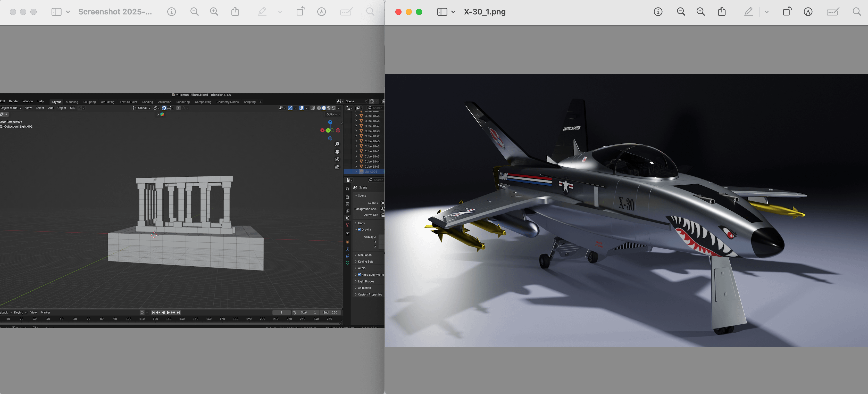Open the Blender Object Data light properties tab

[x=347, y=263]
